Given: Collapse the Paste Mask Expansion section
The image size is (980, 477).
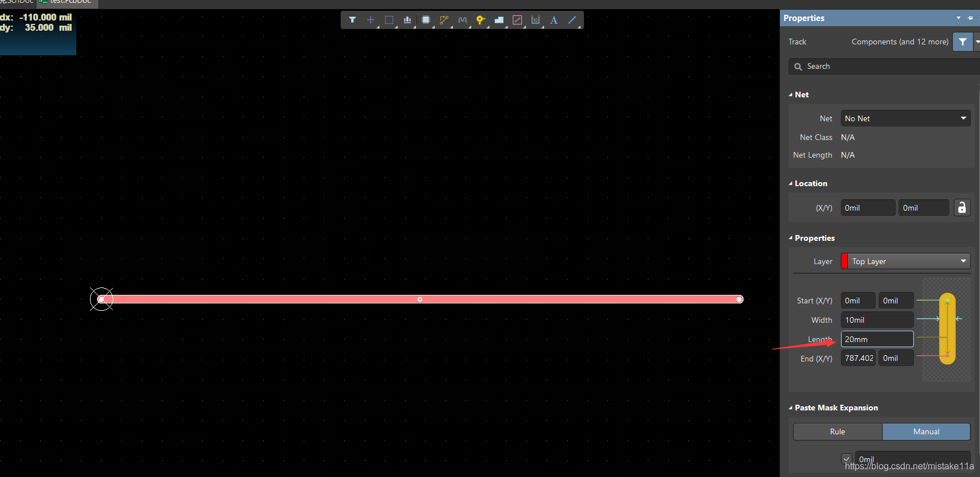Looking at the screenshot, I should click(791, 408).
